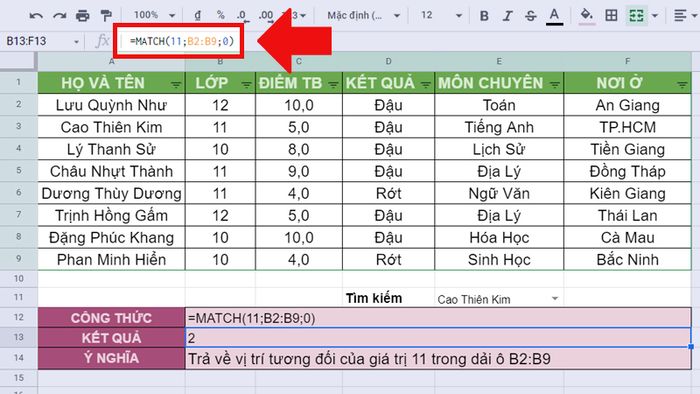Viewport: 700px width, 394px height.
Task: Select row 15 header
Action: tap(18, 377)
